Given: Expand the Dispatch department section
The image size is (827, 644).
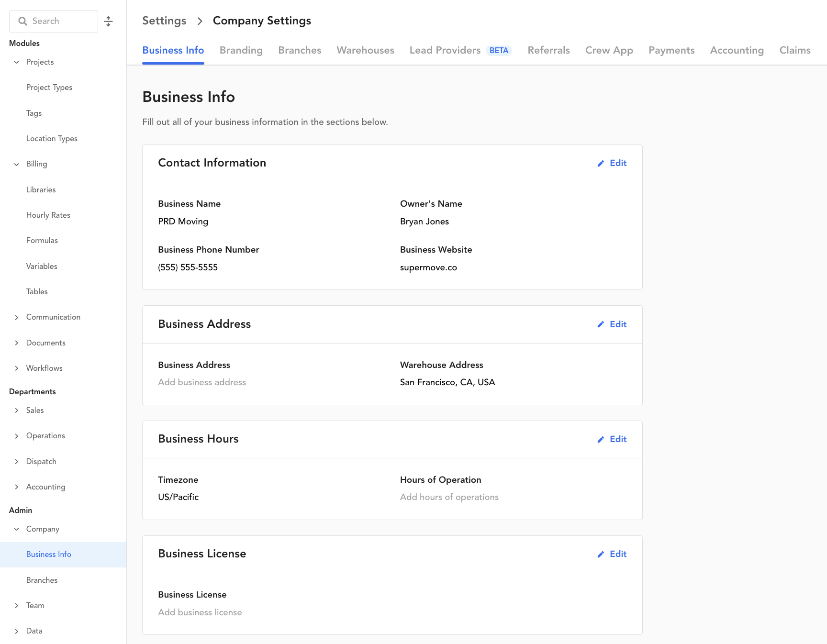Looking at the screenshot, I should pos(17,462).
